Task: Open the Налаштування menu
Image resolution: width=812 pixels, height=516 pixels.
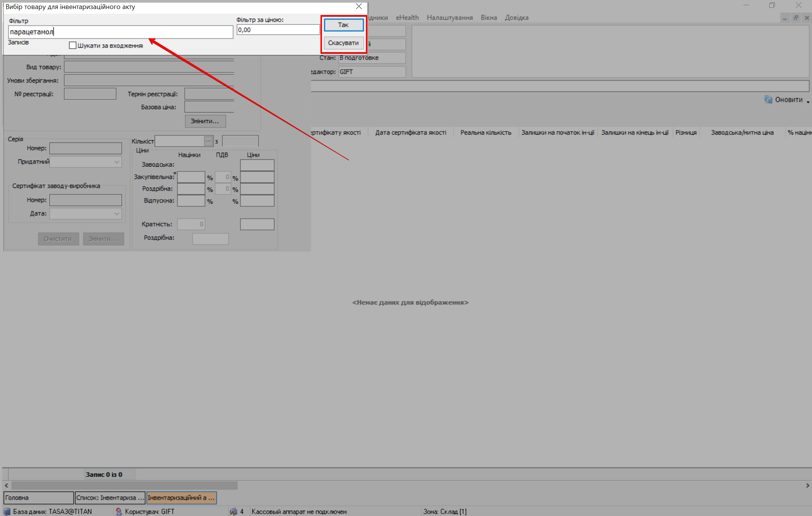Action: [450, 18]
